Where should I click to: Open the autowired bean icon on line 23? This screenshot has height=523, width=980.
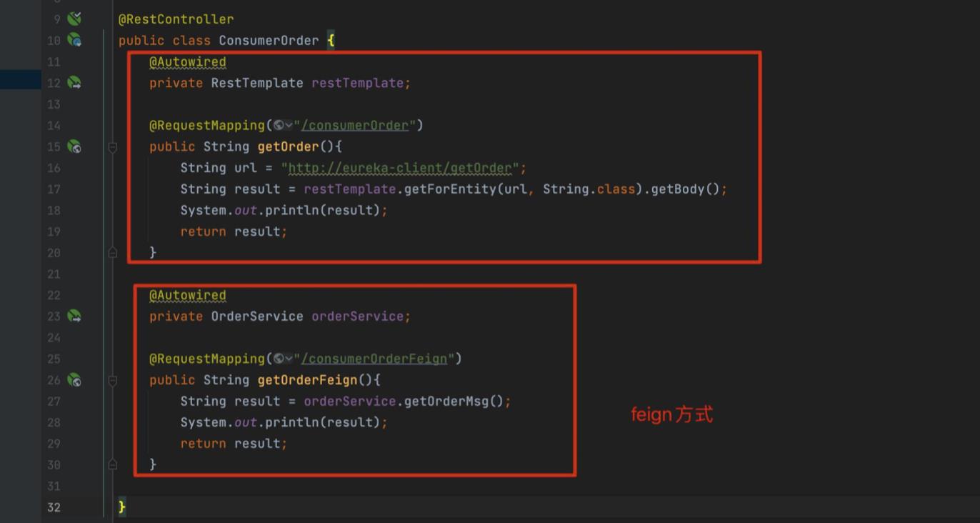(74, 316)
